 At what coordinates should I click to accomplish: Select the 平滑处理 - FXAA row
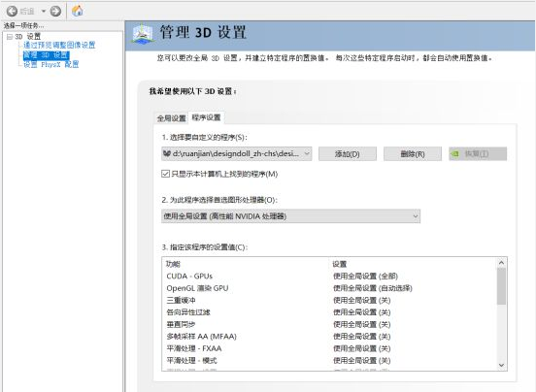(329, 348)
